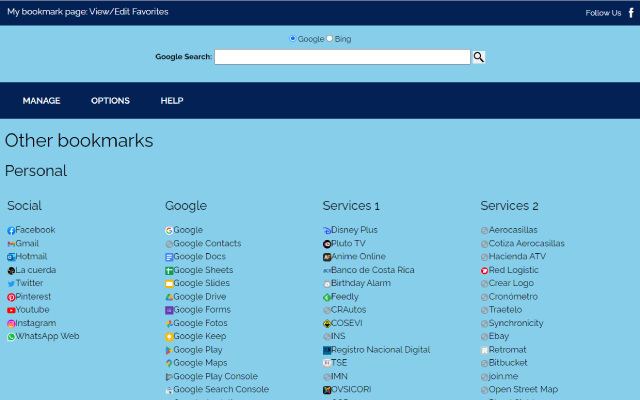Open the Cronómetro bookmark link
The width and height of the screenshot is (640, 400).
(x=513, y=297)
